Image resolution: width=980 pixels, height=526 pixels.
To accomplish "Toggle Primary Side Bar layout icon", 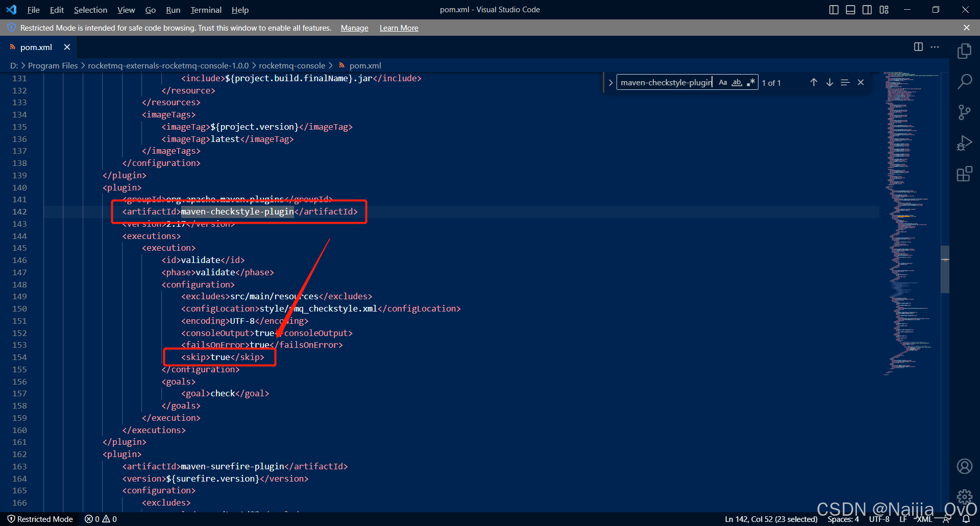I will pos(834,10).
